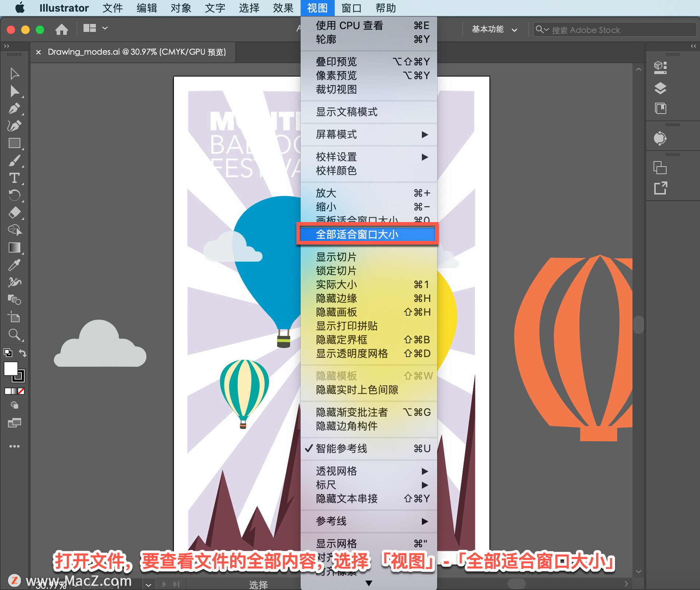Select the Paintbrush tool

click(14, 161)
